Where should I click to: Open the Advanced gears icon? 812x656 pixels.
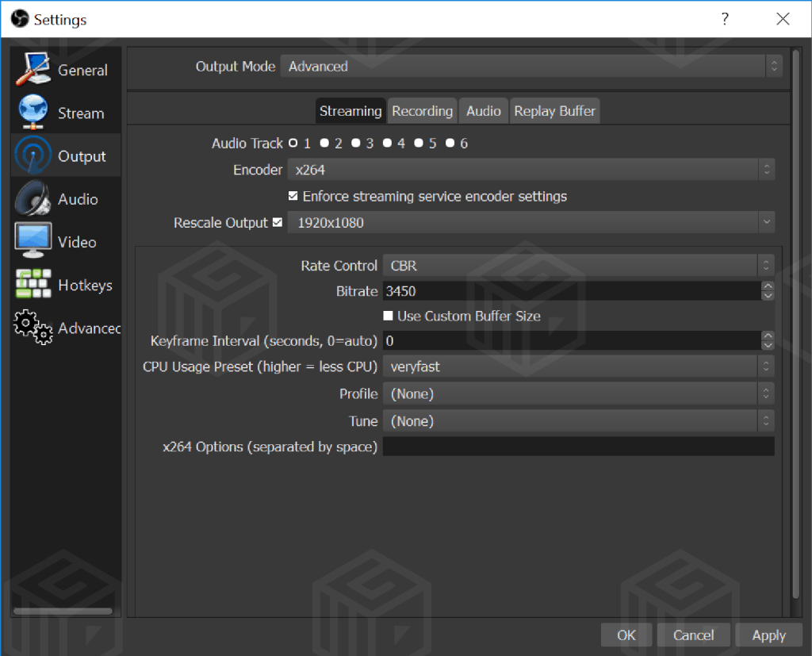[33, 328]
